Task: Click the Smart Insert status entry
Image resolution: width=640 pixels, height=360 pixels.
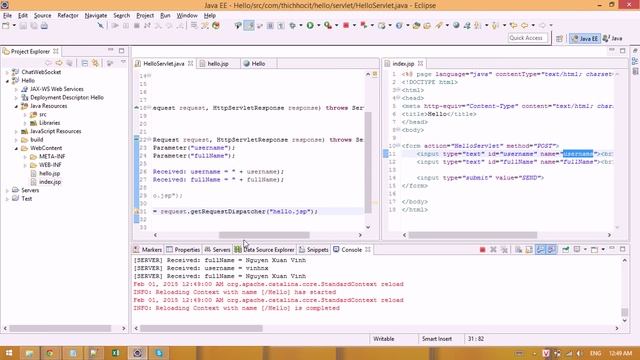Action: (437, 339)
